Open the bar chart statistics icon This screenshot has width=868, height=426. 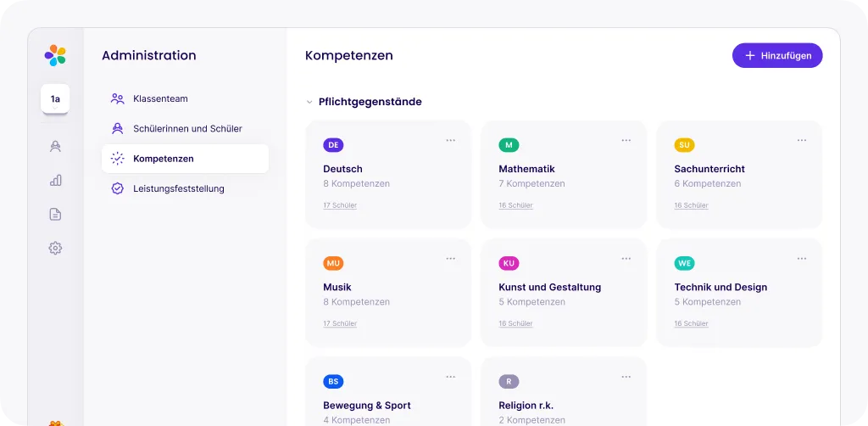[55, 180]
